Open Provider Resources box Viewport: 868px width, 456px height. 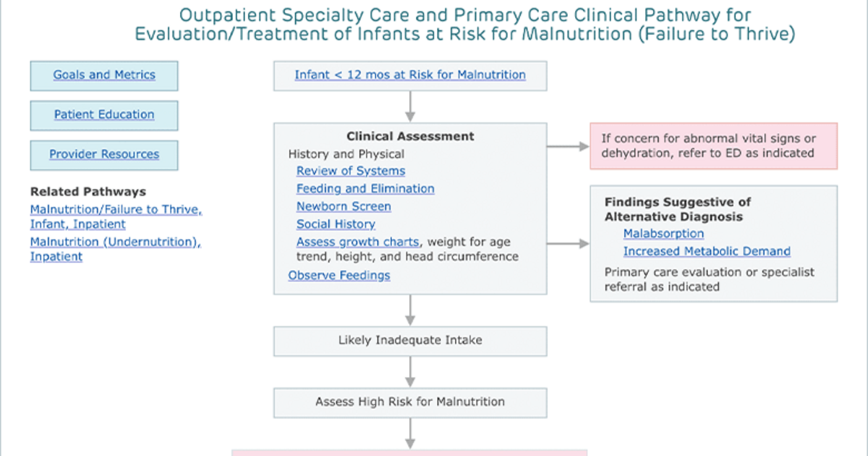[x=104, y=154]
